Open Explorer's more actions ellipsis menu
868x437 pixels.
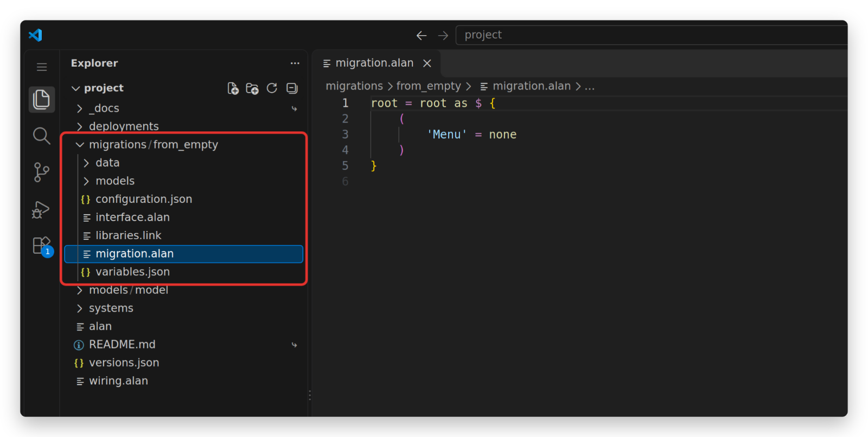pyautogui.click(x=295, y=63)
